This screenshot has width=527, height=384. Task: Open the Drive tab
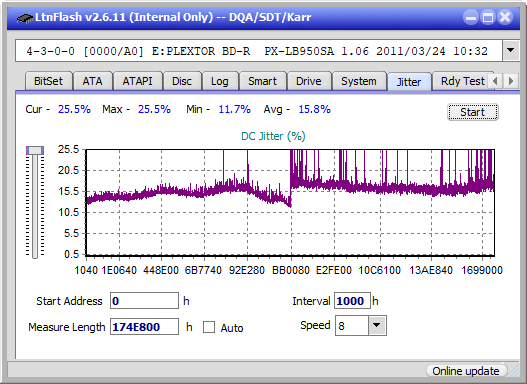309,81
